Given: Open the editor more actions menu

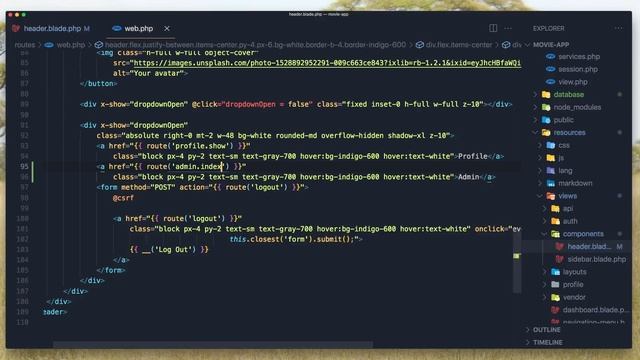Looking at the screenshot, I should pyautogui.click(x=508, y=28).
